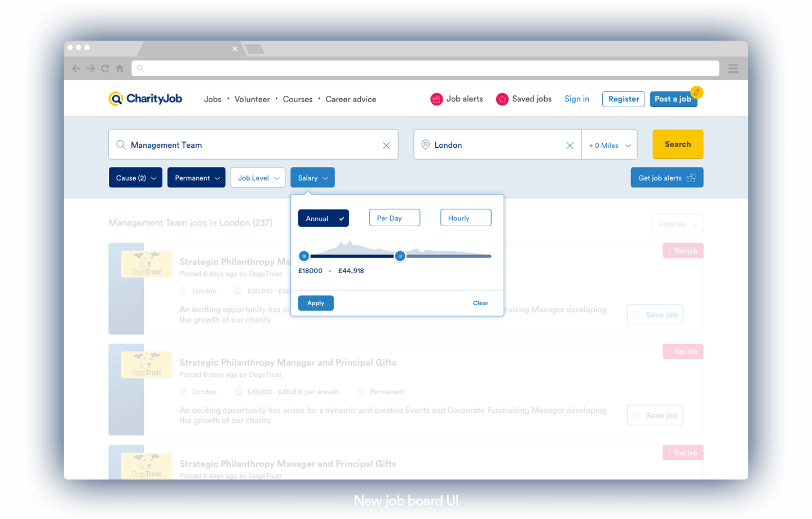Click location pin icon beside London
This screenshot has width=812, height=519.
click(x=426, y=145)
